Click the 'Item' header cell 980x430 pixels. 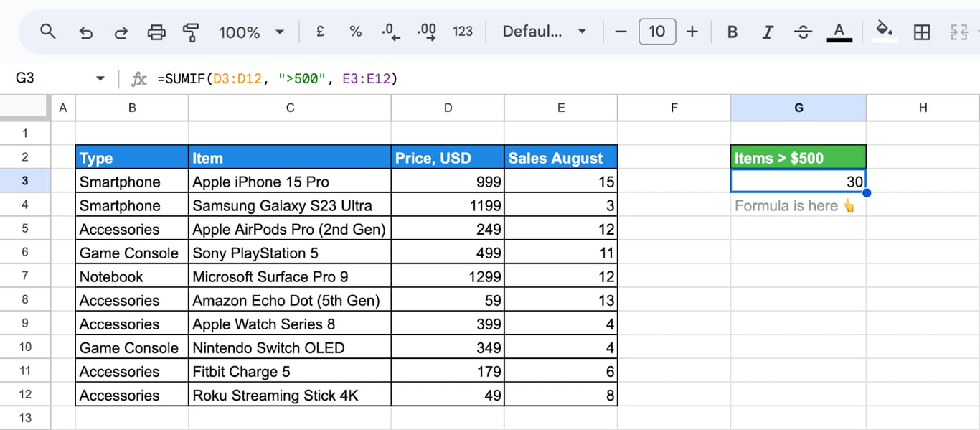tap(290, 157)
